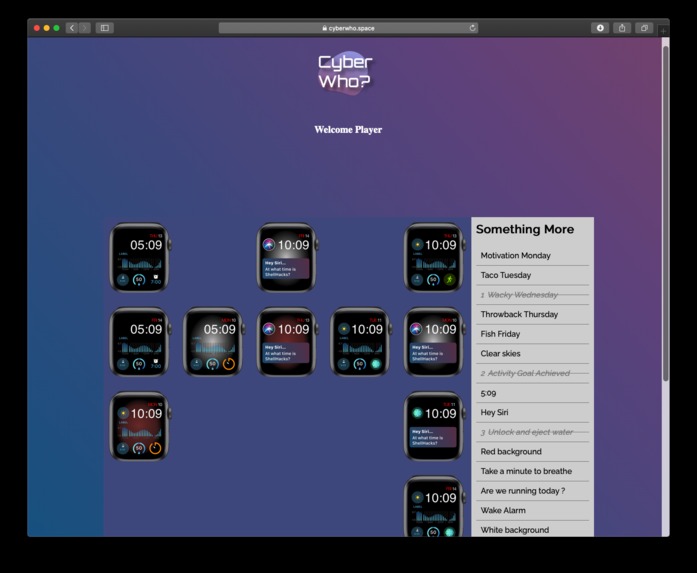The height and width of the screenshot is (573, 697).
Task: Pick the 10:09 Siri watch dated FRI 14
Action: point(287,257)
